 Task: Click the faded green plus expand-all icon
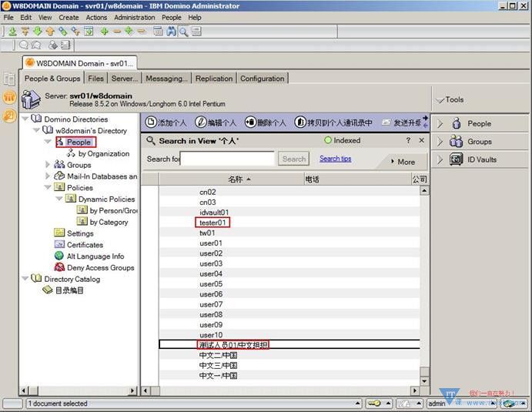[129, 32]
